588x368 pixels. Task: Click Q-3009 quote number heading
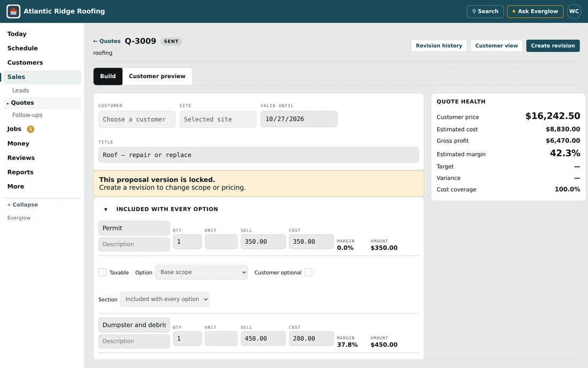pyautogui.click(x=140, y=41)
